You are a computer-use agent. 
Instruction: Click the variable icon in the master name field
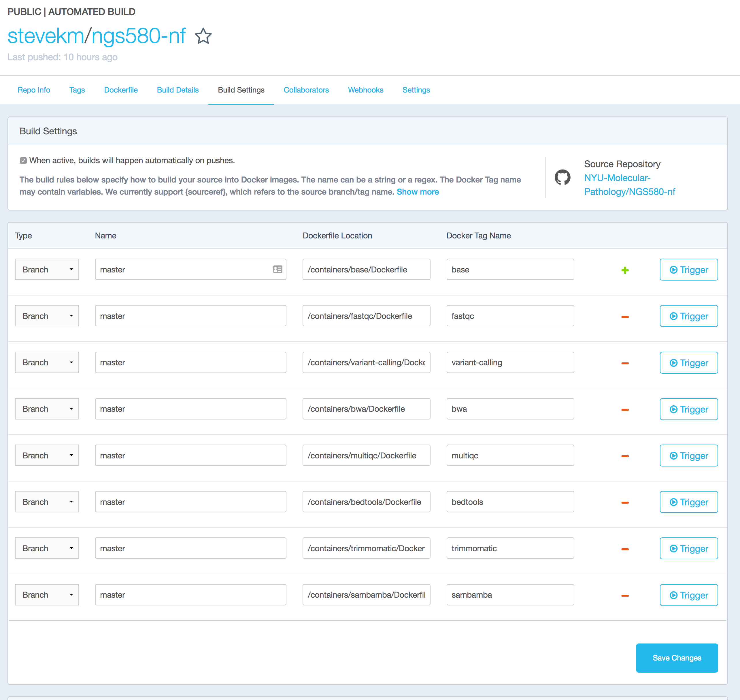coord(277,269)
